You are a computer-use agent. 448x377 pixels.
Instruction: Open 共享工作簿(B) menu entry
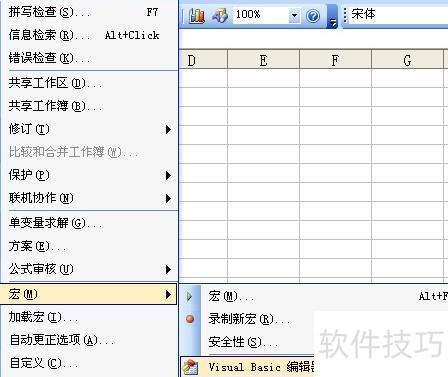[x=89, y=106]
